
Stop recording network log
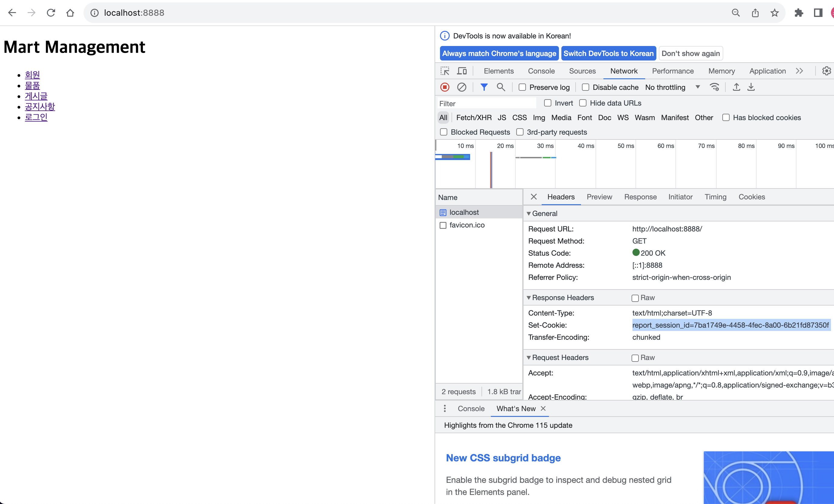point(445,87)
